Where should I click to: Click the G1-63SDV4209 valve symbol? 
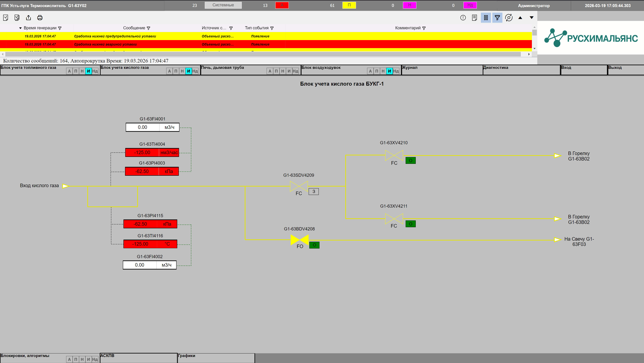coord(299,186)
